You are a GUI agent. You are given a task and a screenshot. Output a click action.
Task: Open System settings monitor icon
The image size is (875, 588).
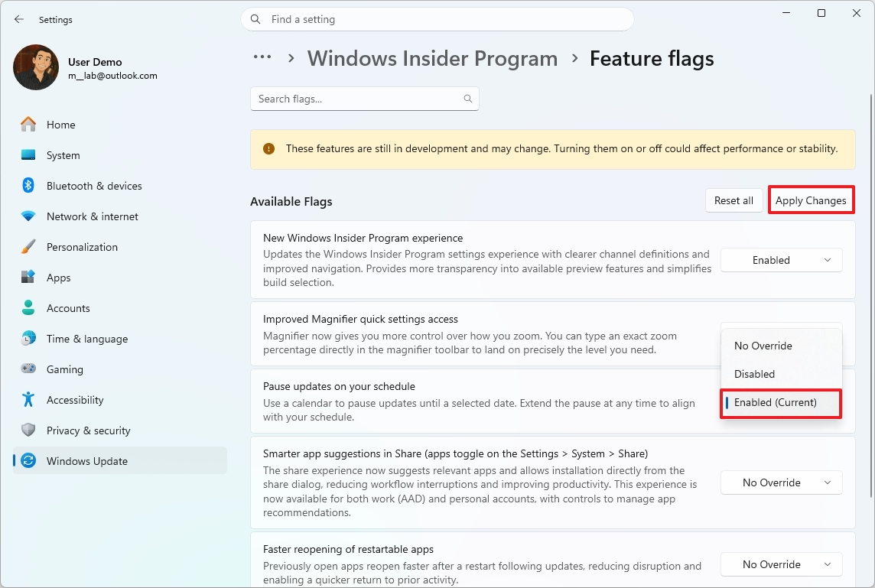(28, 155)
